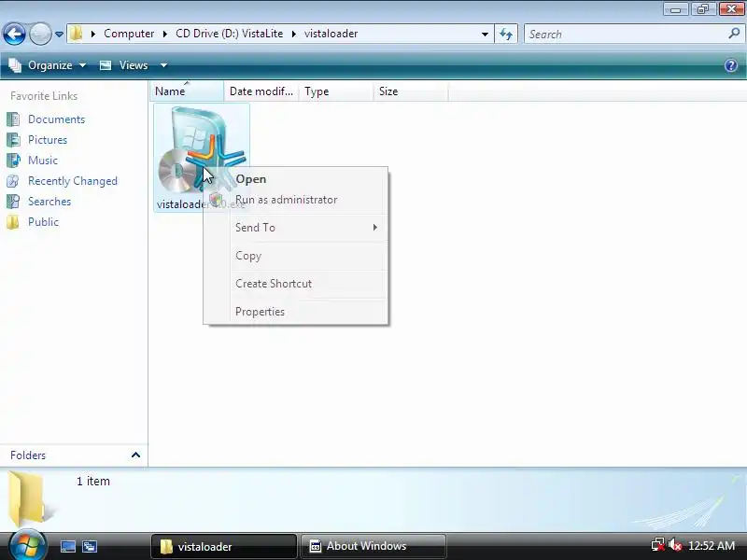
Task: Open Help via the question mark icon
Action: [x=731, y=65]
